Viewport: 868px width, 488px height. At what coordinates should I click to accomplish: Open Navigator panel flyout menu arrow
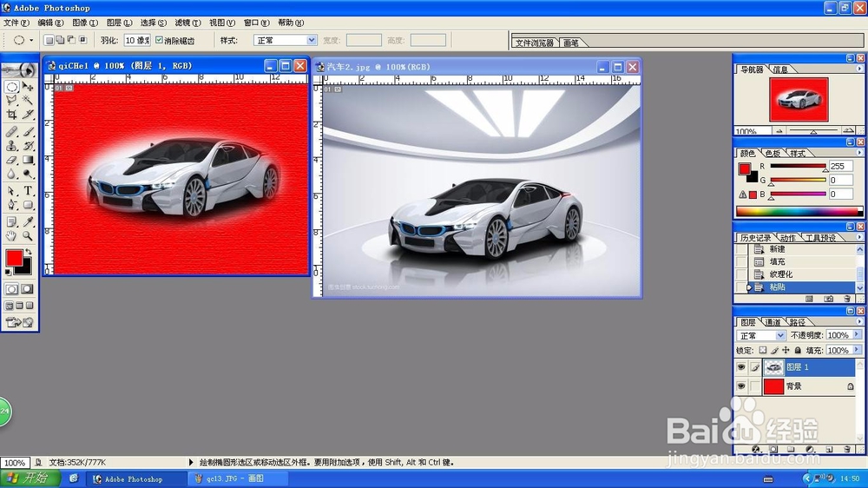click(859, 69)
